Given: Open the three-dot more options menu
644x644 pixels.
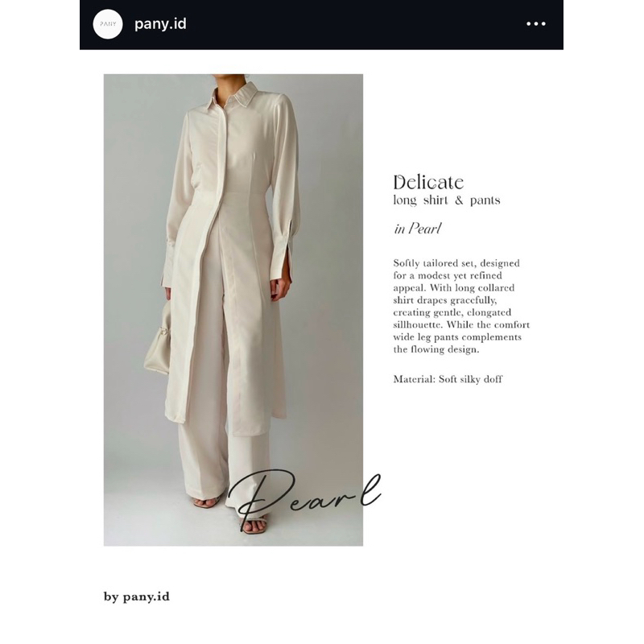Looking at the screenshot, I should click(x=536, y=24).
